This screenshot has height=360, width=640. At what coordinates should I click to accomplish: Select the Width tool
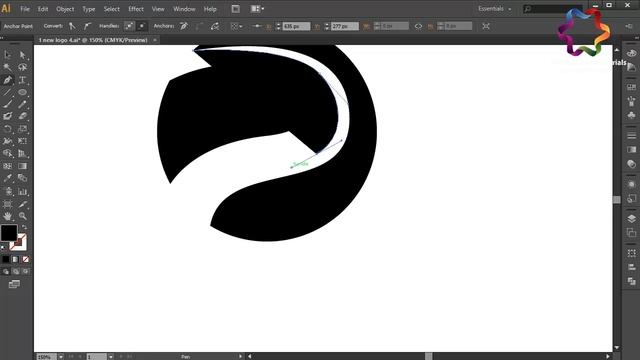tap(8, 141)
